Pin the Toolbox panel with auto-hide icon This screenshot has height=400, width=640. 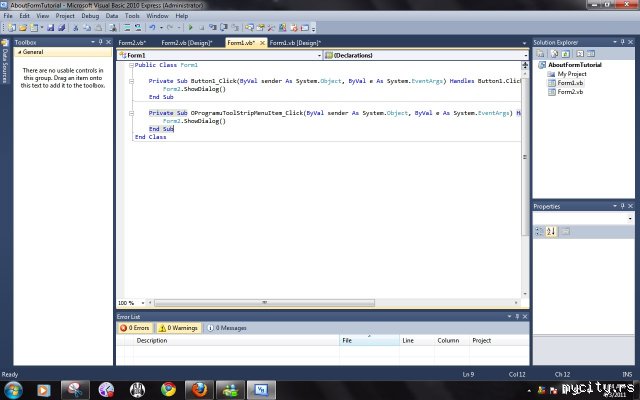tap(99, 42)
